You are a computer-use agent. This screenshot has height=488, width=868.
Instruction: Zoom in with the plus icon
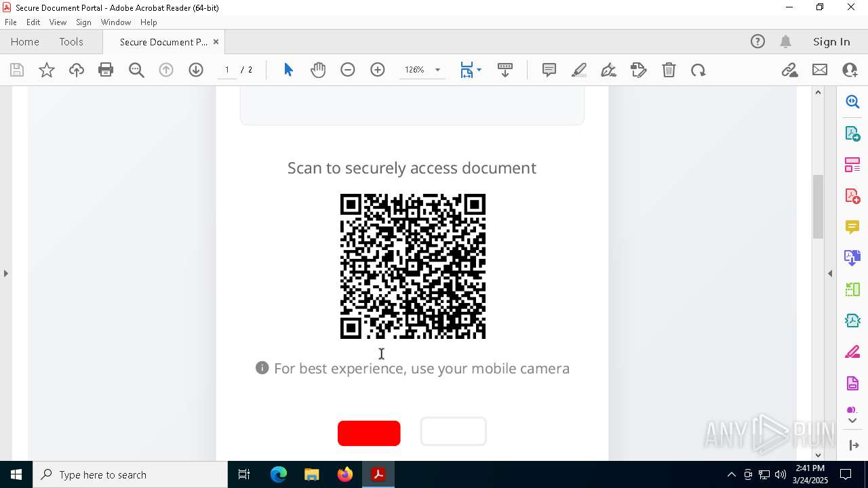tap(378, 70)
